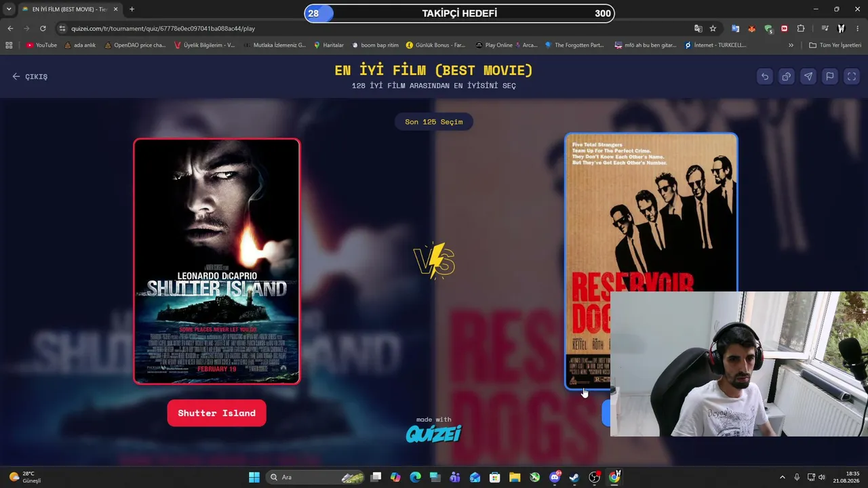The width and height of the screenshot is (868, 488).
Task: Close the EN İYİ FİLM tab
Action: click(x=115, y=9)
